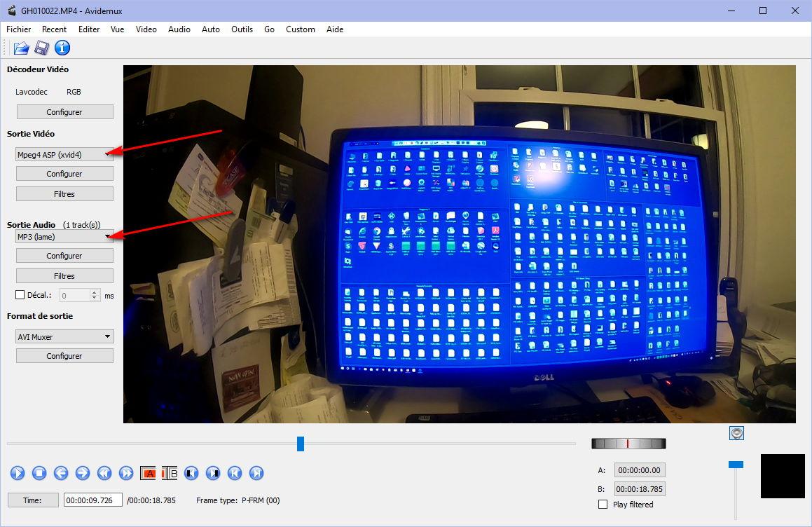Enable the Play filtered checkbox
812x527 pixels.
603,505
